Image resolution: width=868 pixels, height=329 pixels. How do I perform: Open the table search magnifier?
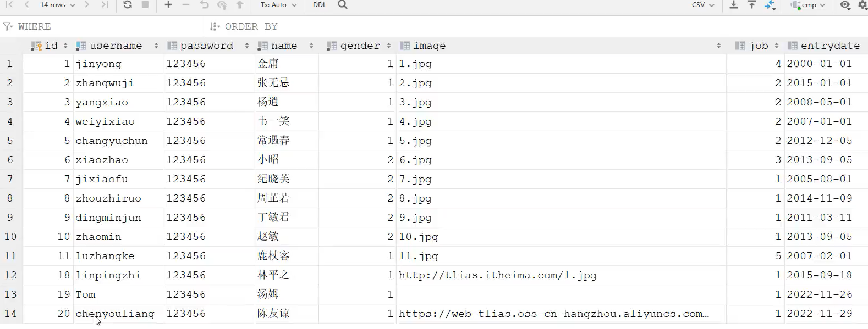(343, 5)
